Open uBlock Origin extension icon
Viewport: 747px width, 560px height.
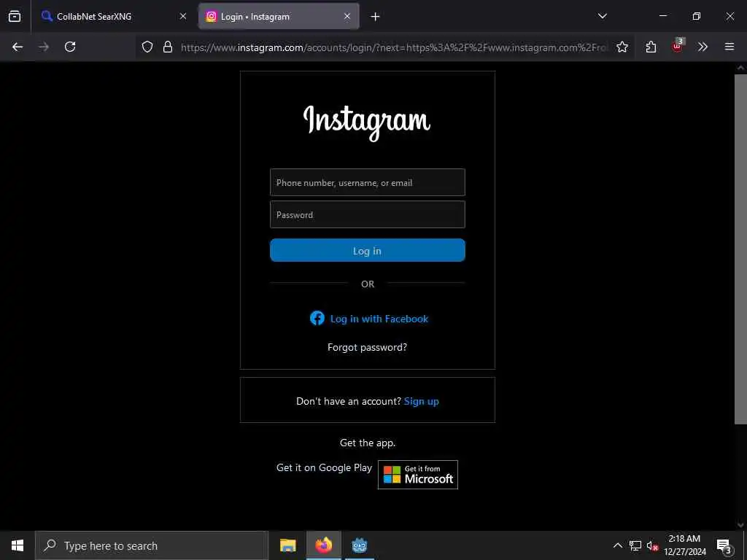click(x=678, y=46)
